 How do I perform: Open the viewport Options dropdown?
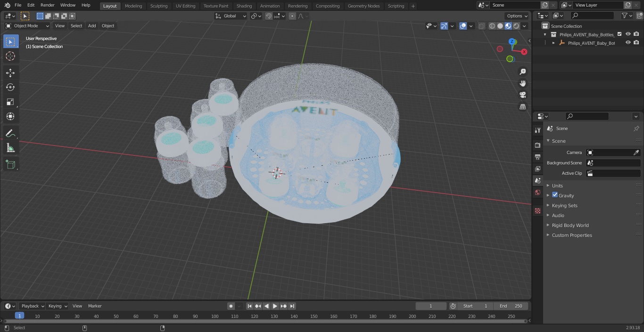tap(517, 16)
